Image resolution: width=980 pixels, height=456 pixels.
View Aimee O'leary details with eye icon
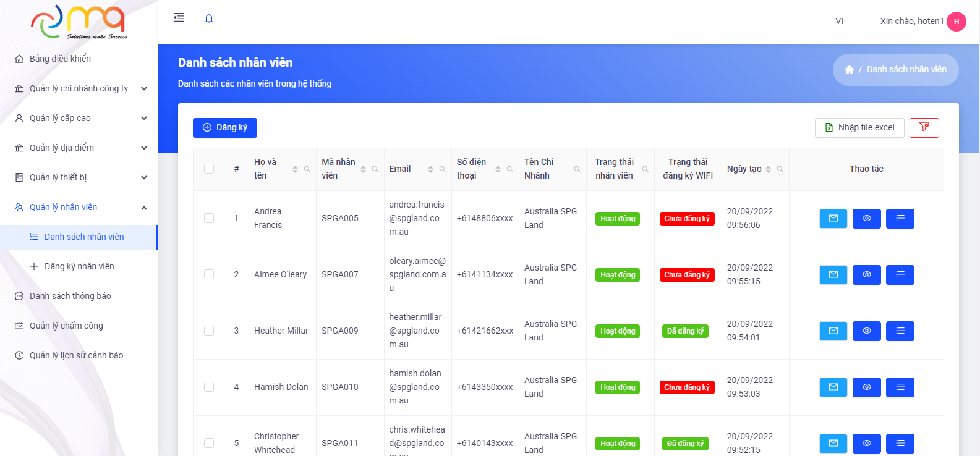point(866,274)
